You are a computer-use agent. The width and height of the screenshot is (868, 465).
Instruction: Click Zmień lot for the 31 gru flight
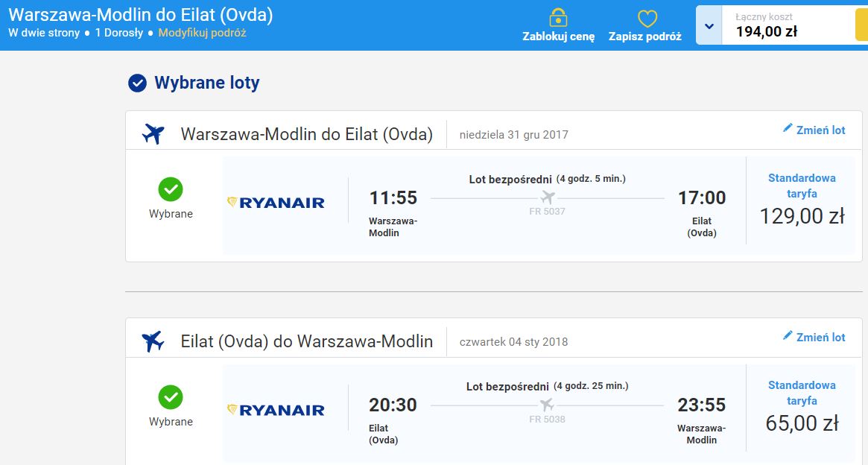[820, 130]
